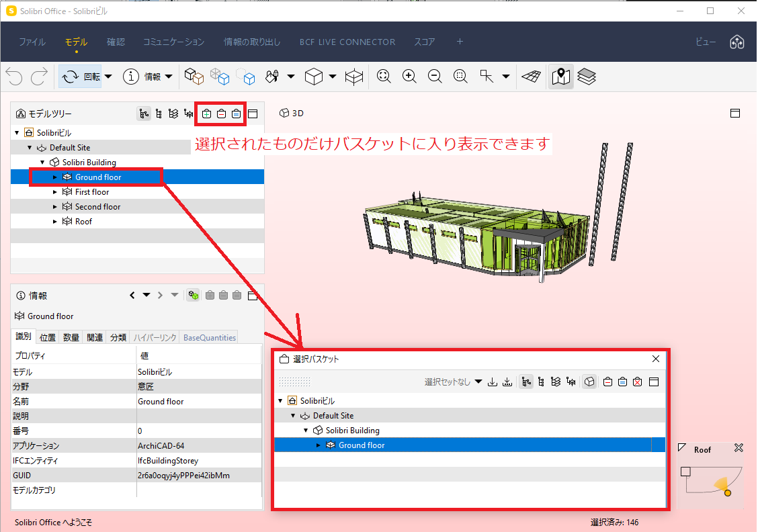Click the 情報 info toolbar button
The width and height of the screenshot is (758, 532).
tap(147, 77)
